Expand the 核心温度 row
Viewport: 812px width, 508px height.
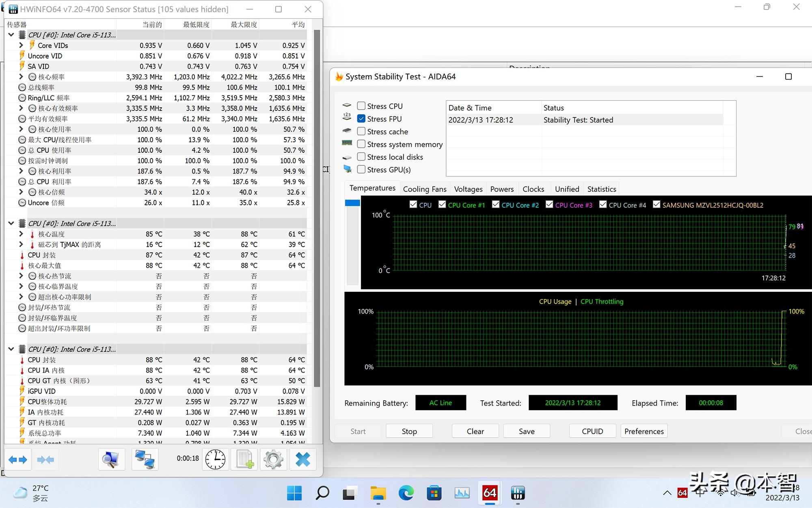pos(21,234)
